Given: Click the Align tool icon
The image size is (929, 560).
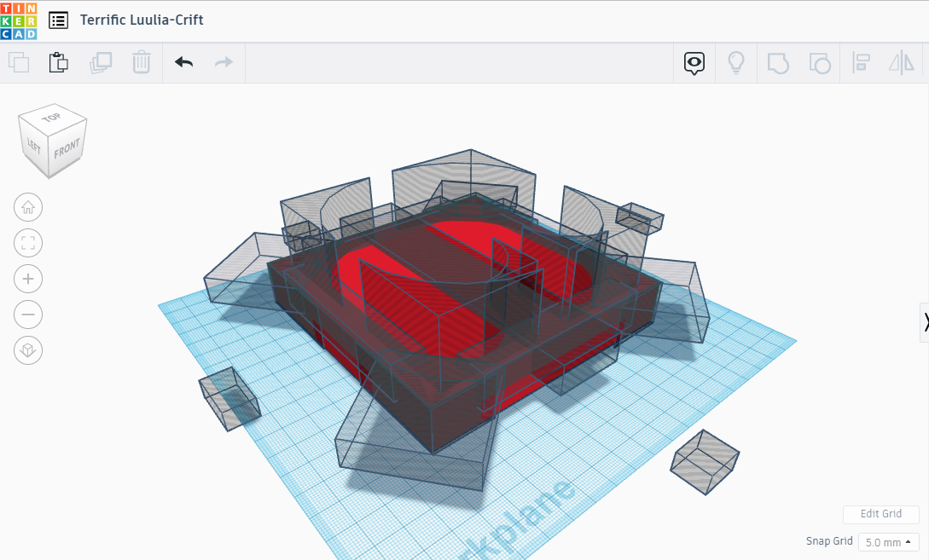Looking at the screenshot, I should point(861,63).
